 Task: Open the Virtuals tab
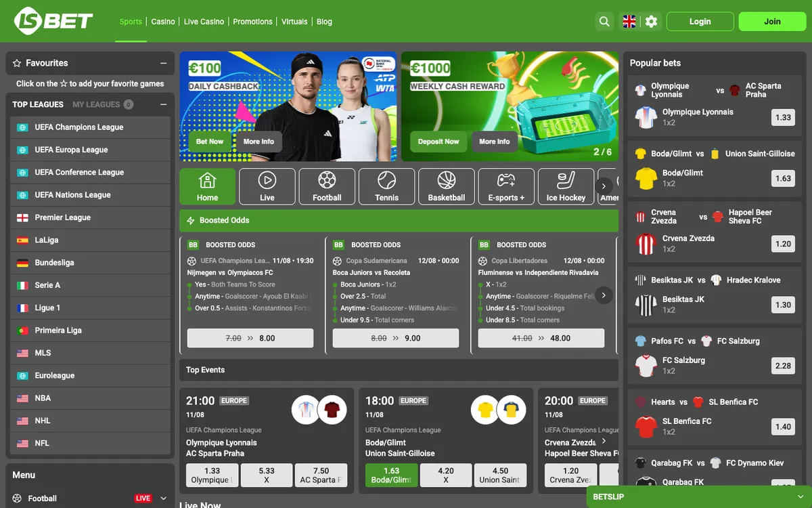tap(294, 22)
